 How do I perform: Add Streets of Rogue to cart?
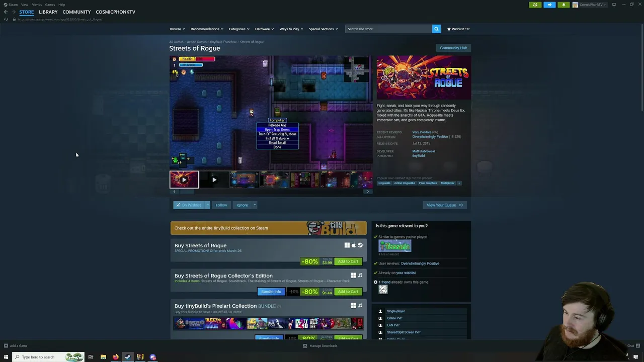tap(348, 261)
